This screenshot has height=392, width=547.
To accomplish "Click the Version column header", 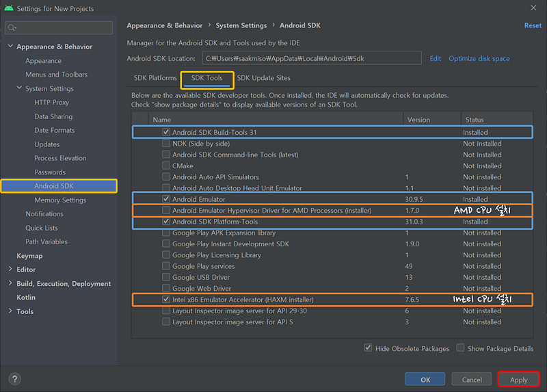I will [x=432, y=120].
